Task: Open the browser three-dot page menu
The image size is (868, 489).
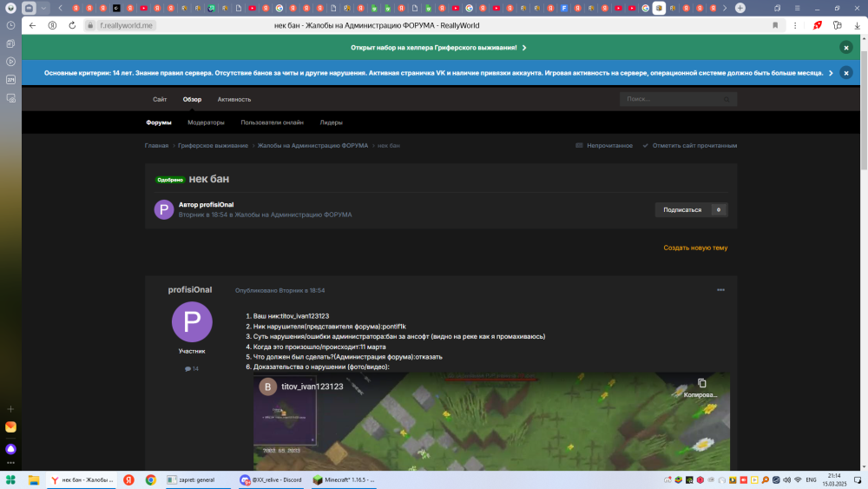Action: coord(795,25)
